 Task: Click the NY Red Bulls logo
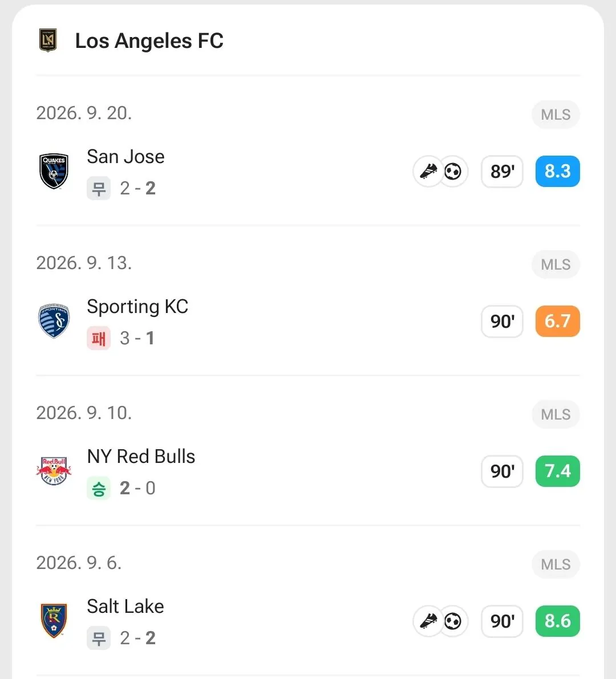[54, 471]
